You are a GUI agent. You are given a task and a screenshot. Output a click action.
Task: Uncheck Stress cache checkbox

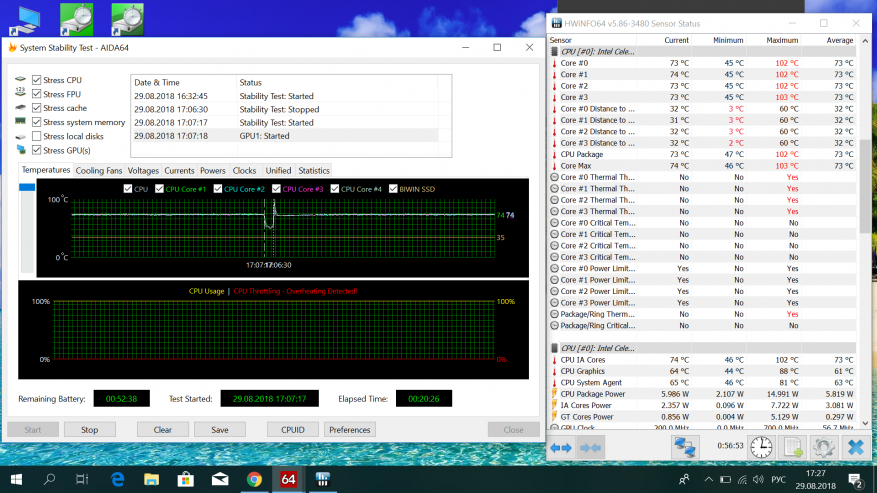point(36,108)
